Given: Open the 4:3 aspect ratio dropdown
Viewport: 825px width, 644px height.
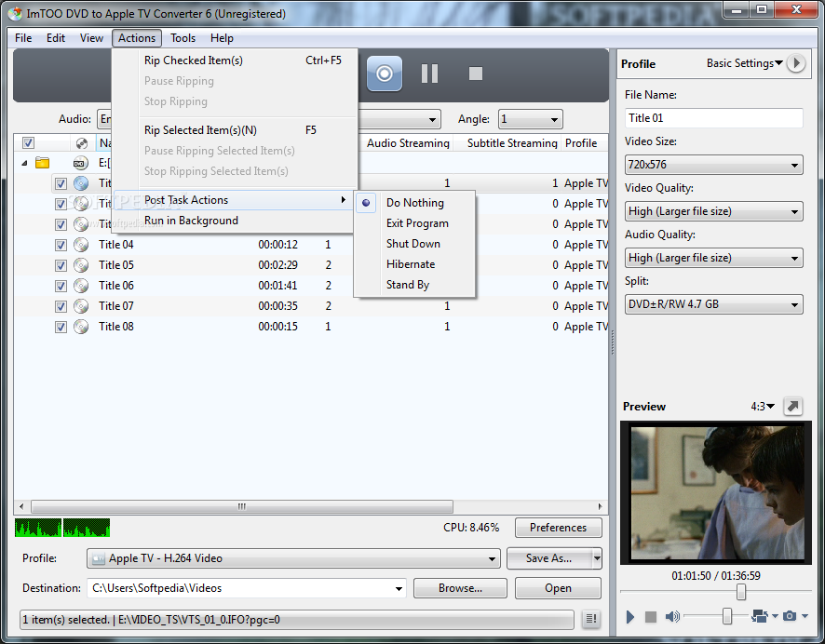Looking at the screenshot, I should click(x=763, y=407).
